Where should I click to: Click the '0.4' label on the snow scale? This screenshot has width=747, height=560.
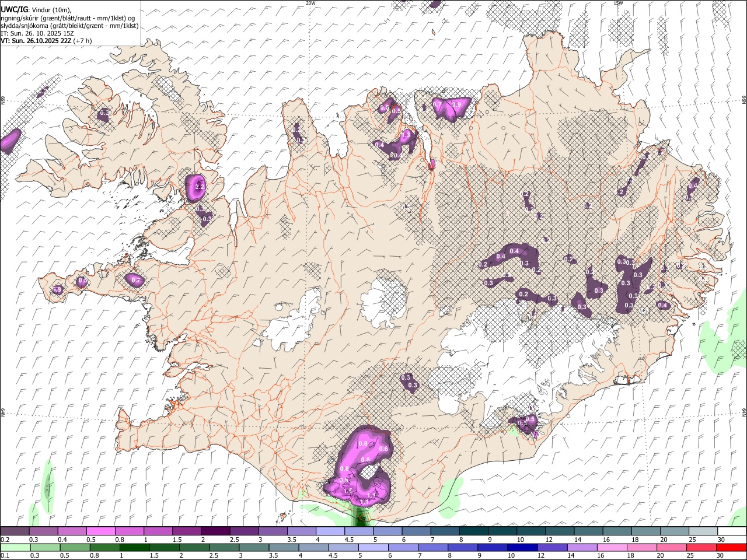click(62, 540)
